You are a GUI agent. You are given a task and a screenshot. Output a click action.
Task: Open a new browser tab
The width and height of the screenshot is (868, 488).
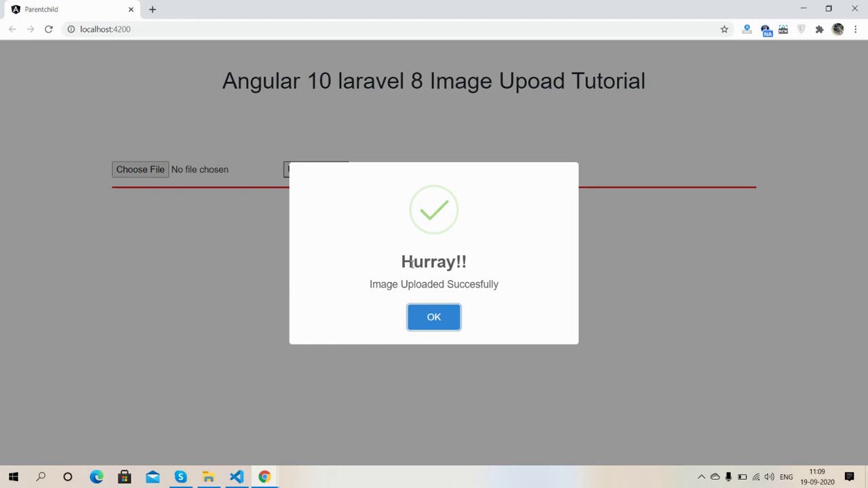153,9
